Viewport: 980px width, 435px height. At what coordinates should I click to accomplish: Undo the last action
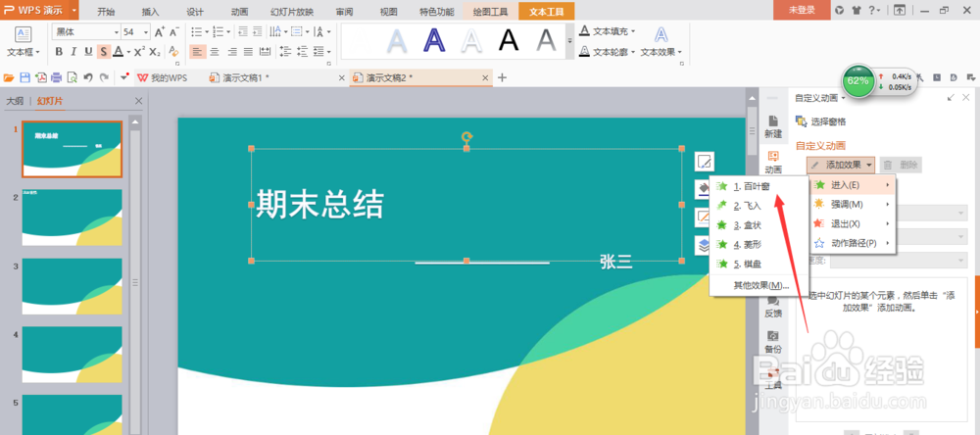pos(88,77)
